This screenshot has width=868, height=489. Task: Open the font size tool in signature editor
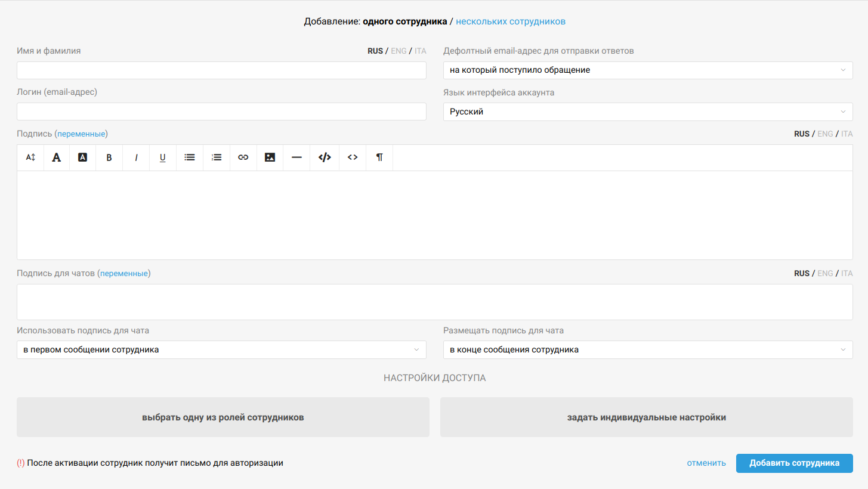point(30,157)
